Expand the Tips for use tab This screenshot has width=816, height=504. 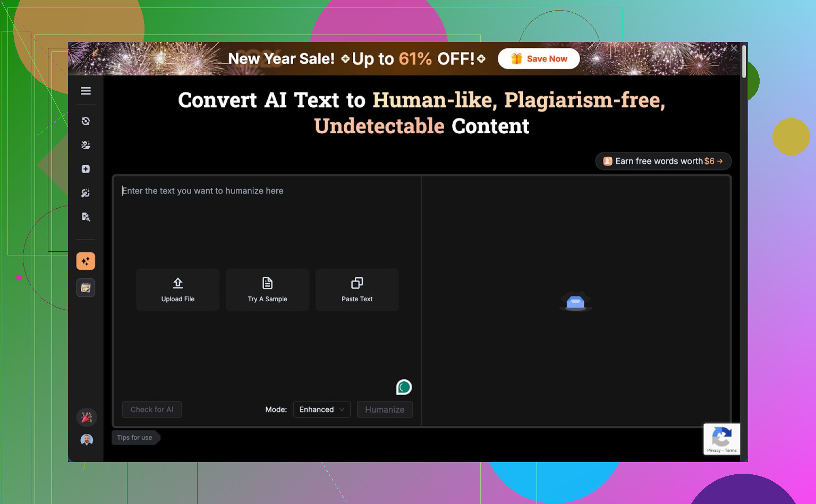click(135, 438)
